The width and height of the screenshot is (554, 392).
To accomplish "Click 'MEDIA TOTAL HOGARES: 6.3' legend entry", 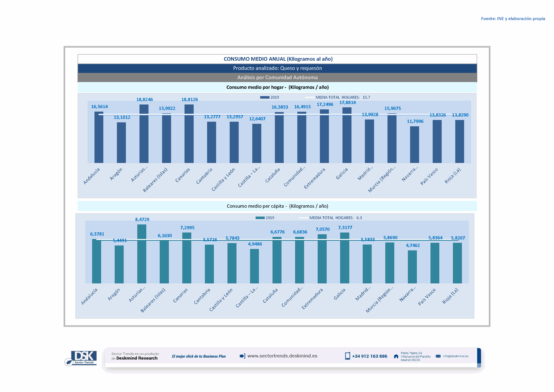I will tap(335, 218).
